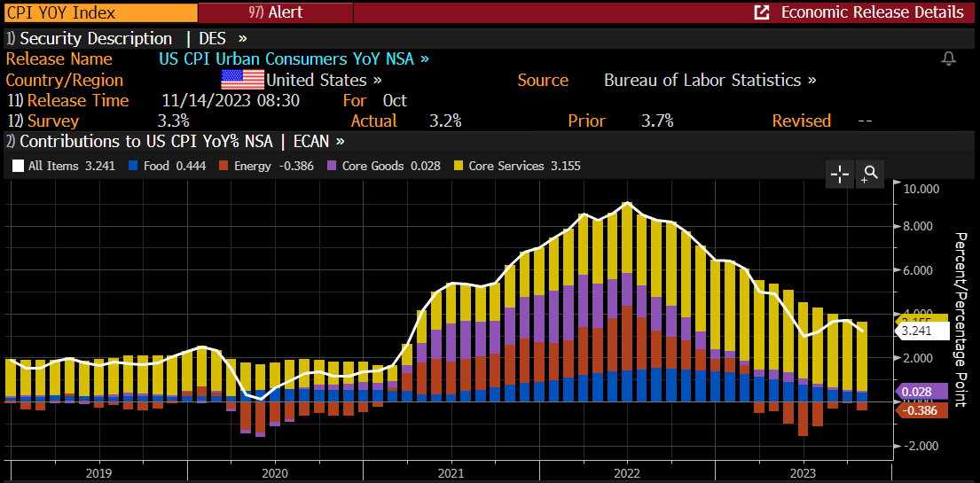
Task: Click the Economic Release Details link
Action: (x=872, y=12)
